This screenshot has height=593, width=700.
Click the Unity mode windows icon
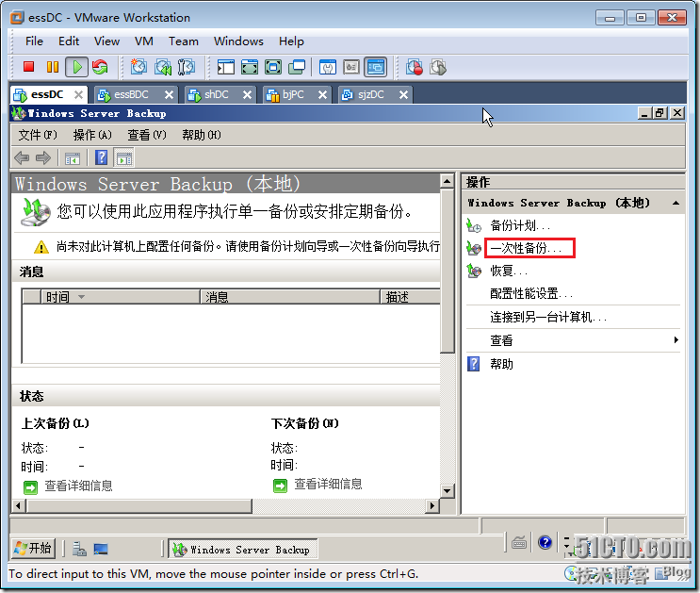click(297, 67)
